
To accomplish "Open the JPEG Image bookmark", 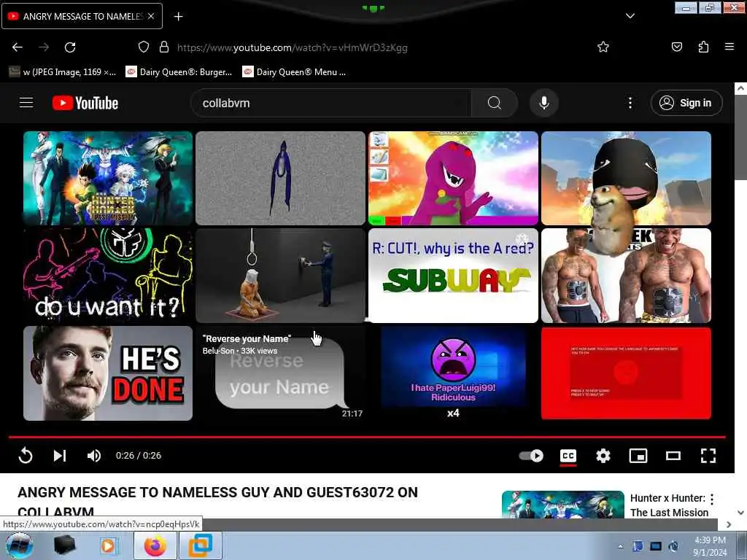I will click(63, 72).
